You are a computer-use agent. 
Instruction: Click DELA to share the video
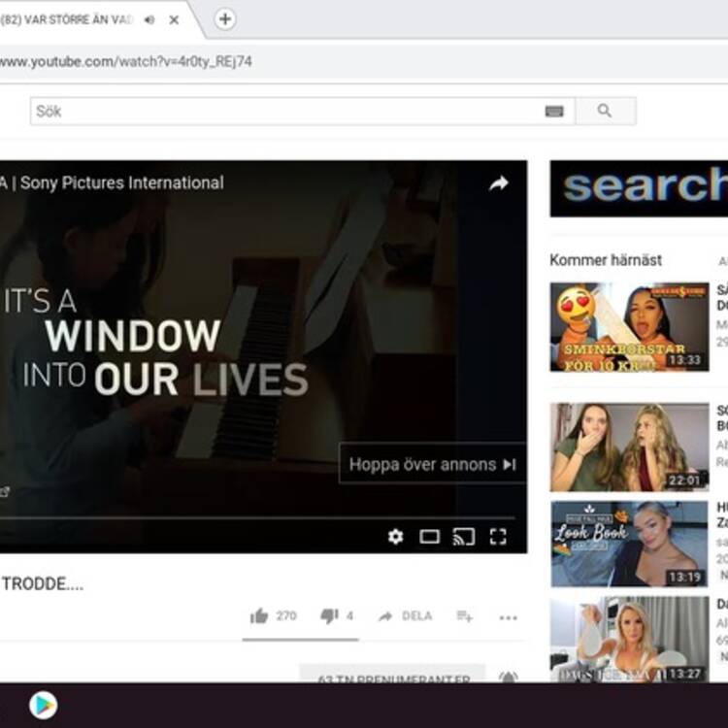(x=406, y=616)
